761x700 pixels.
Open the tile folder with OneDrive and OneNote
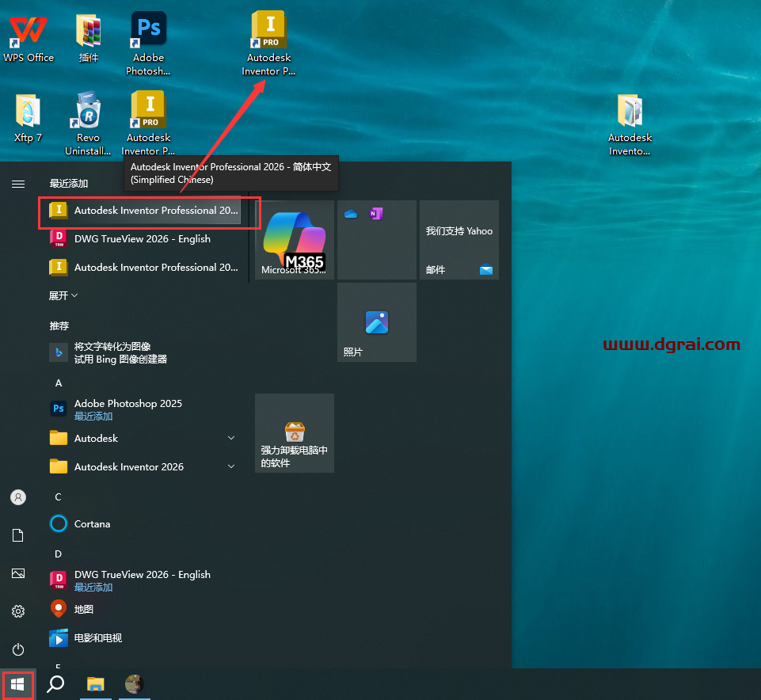(x=377, y=240)
